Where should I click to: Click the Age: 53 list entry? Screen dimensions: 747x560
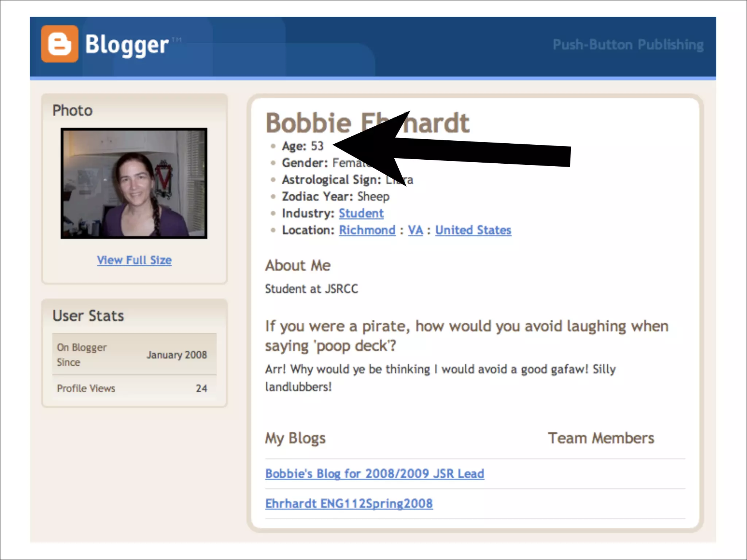point(302,146)
